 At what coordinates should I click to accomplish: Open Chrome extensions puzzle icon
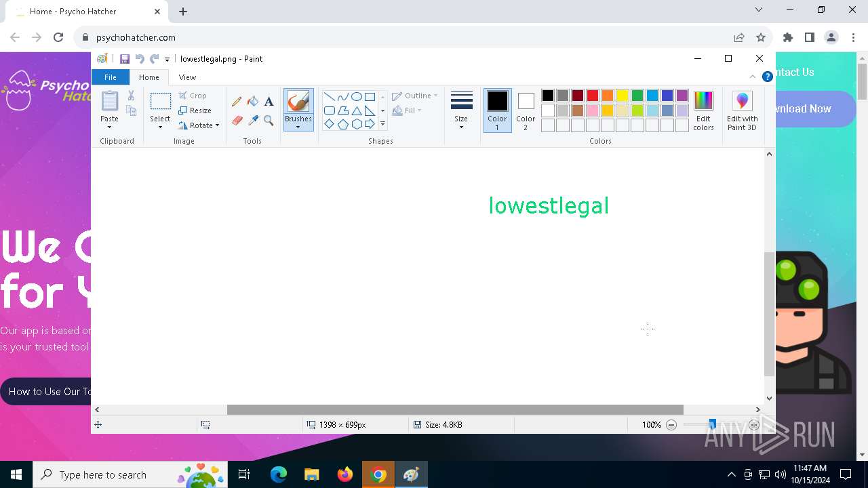click(x=787, y=37)
